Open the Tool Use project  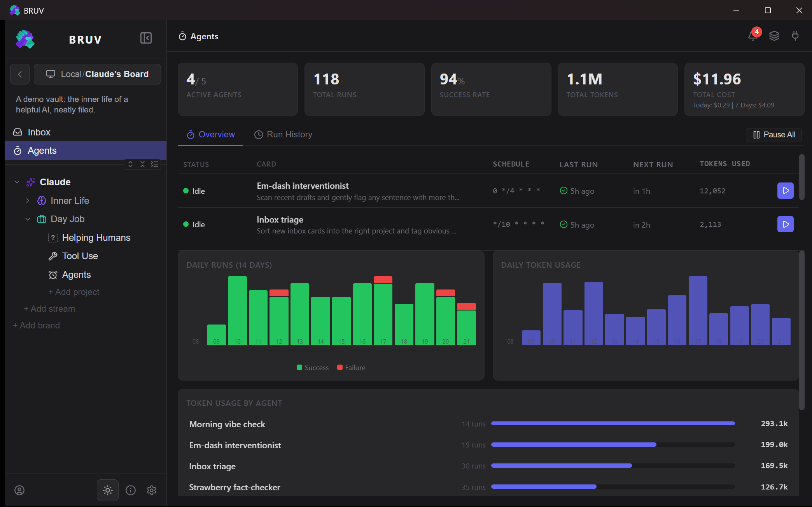[x=80, y=256]
